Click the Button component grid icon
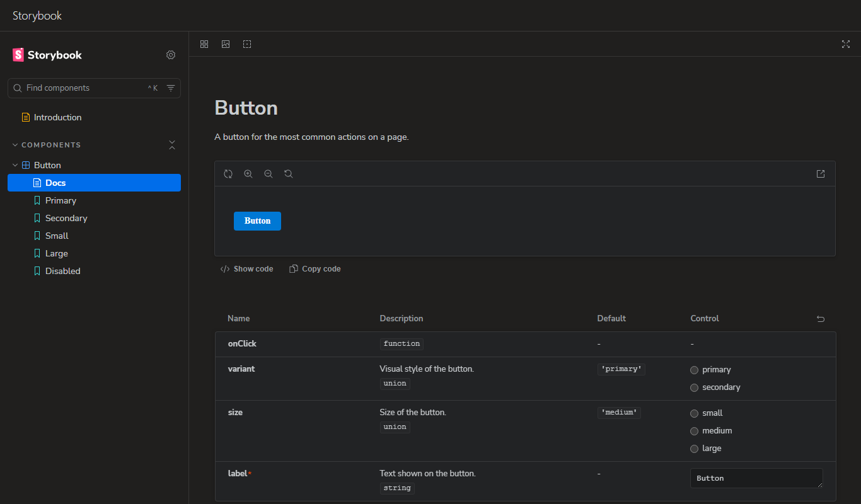The image size is (861, 504). (x=26, y=165)
